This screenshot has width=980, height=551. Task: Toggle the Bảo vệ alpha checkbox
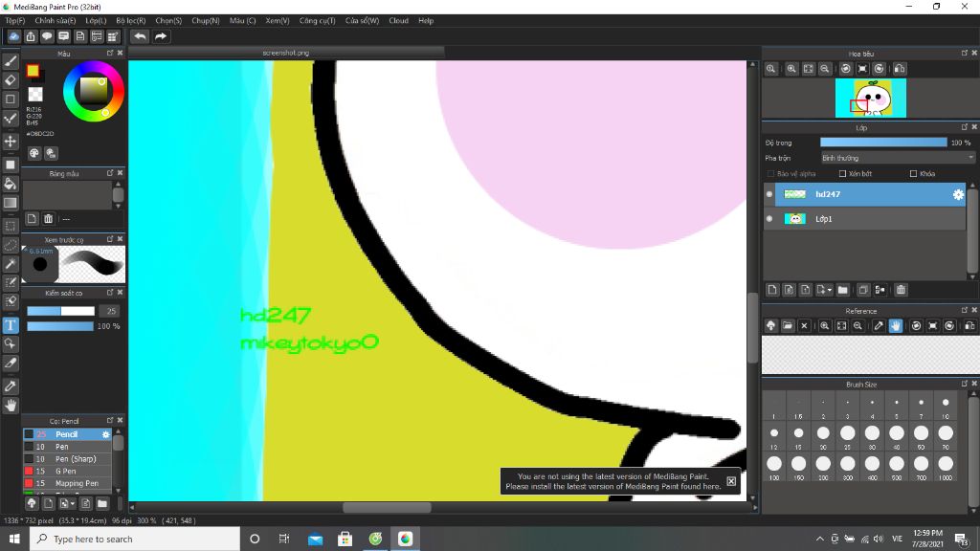(770, 174)
